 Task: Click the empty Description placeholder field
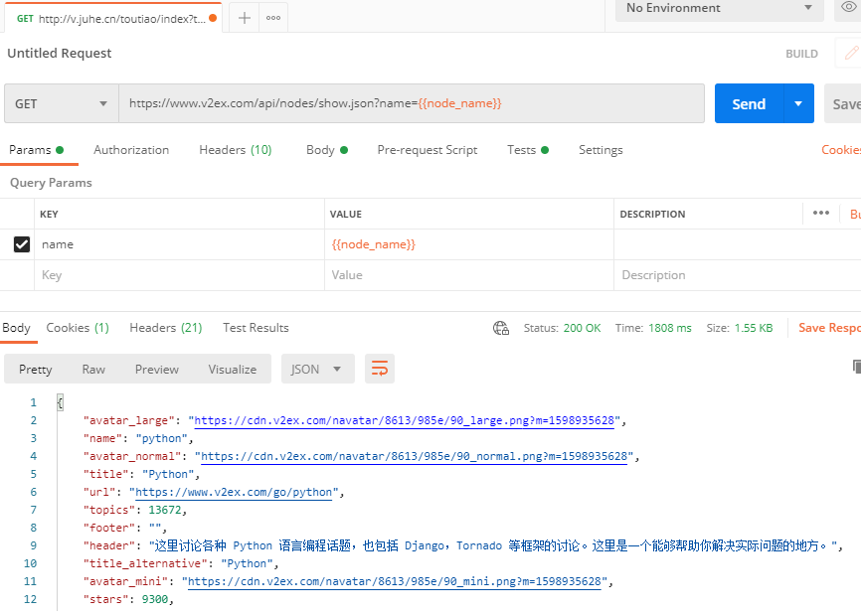pyautogui.click(x=738, y=275)
